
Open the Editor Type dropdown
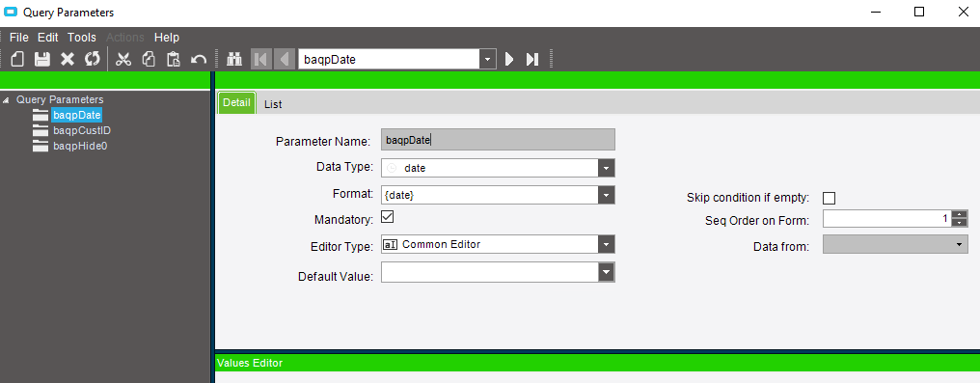tap(607, 244)
